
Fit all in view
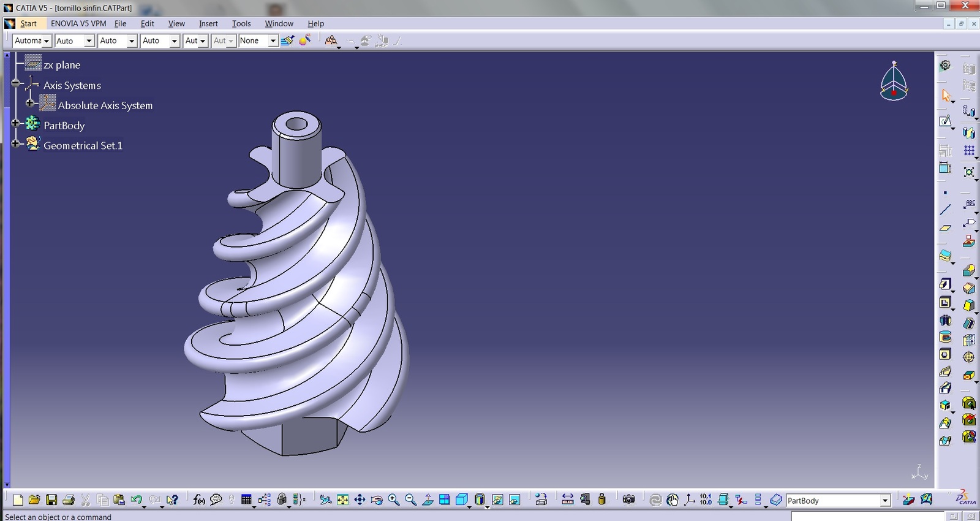click(x=342, y=500)
